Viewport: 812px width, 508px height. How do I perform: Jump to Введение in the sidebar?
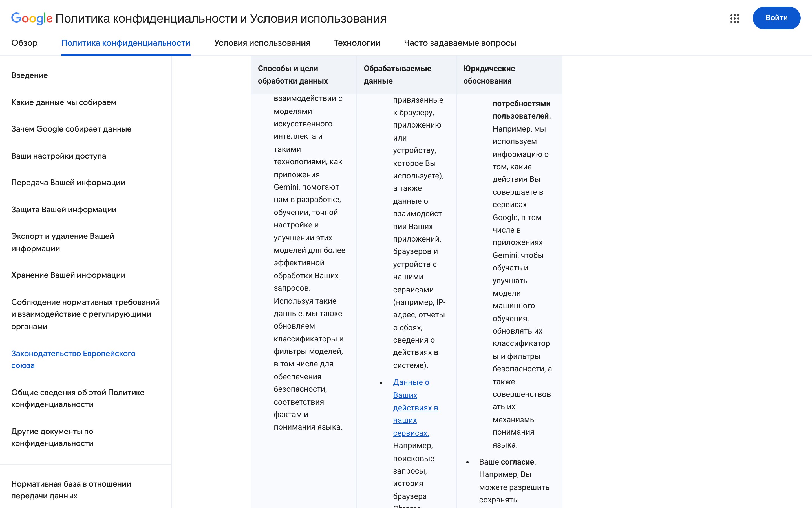tap(30, 75)
